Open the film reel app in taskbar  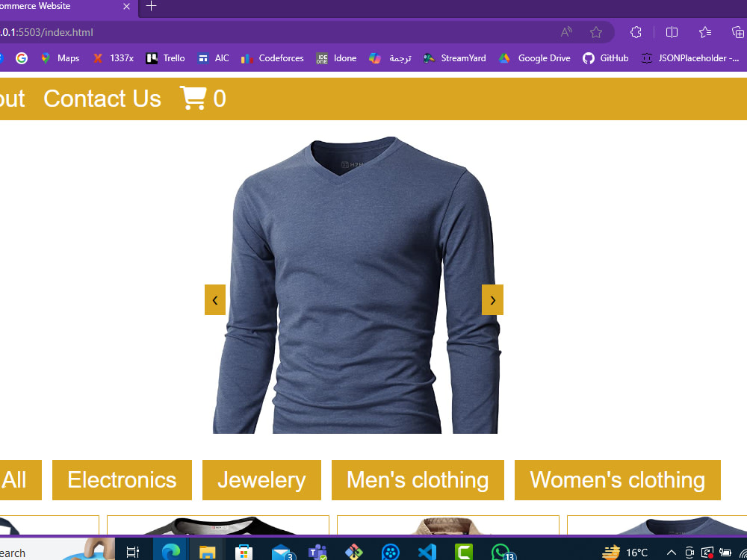390,553
